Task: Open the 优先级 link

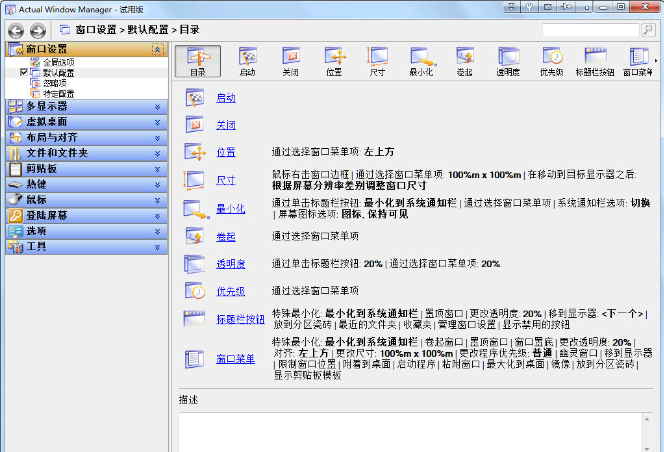Action: (x=230, y=291)
